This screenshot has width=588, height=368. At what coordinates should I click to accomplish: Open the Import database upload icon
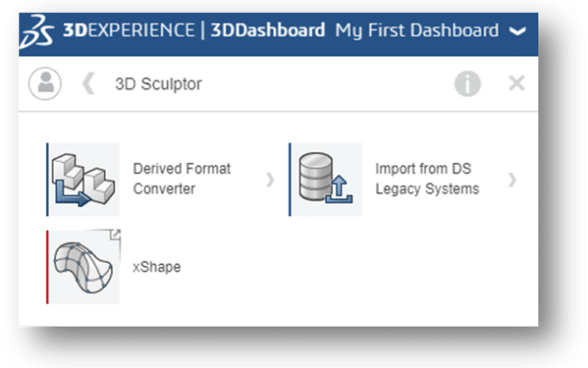(x=327, y=179)
